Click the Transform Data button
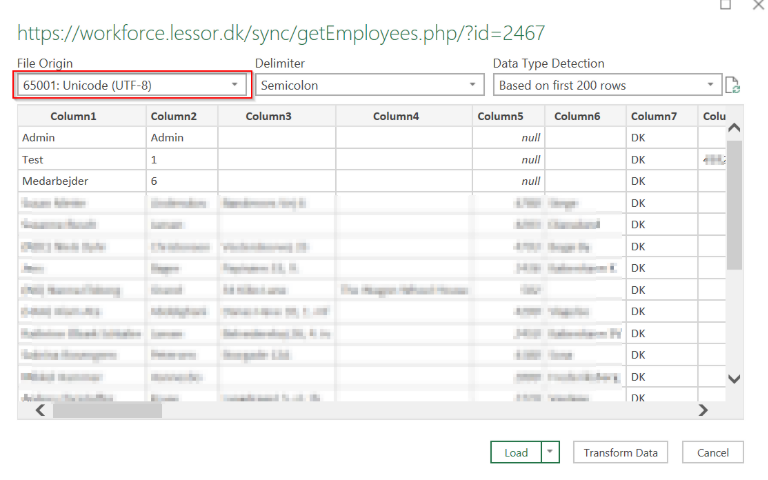The height and width of the screenshot is (480, 768). pos(621,452)
